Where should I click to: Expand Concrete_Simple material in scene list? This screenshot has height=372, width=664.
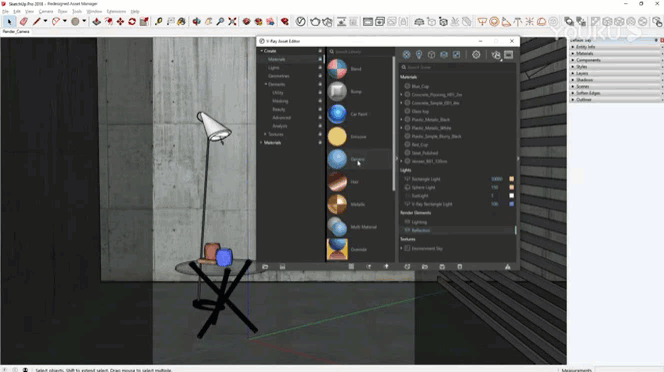point(401,103)
